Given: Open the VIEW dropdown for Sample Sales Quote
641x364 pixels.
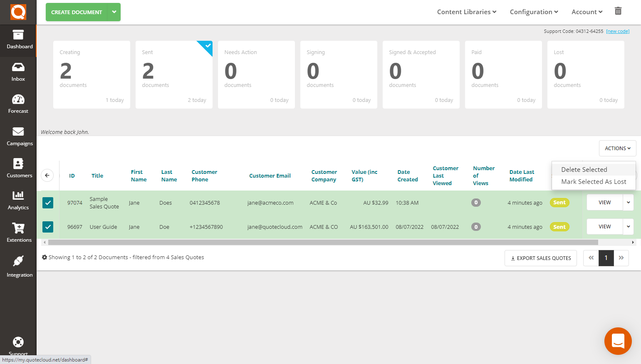Looking at the screenshot, I should point(628,203).
